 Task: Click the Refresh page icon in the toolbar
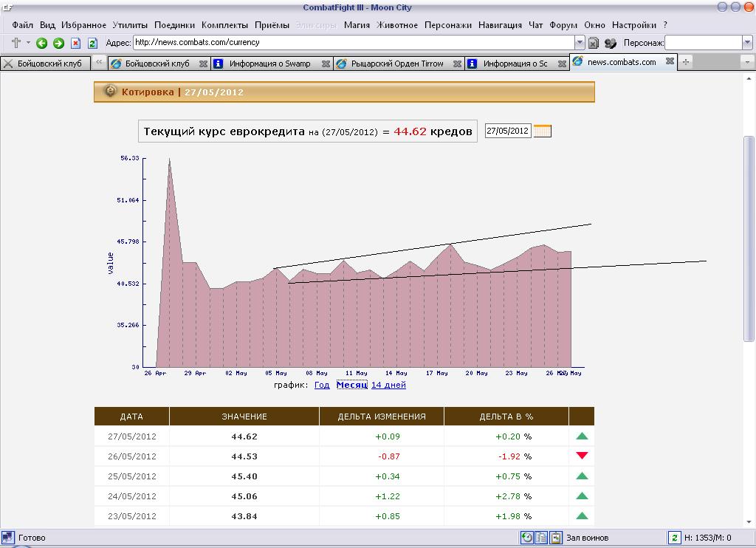pyautogui.click(x=92, y=43)
